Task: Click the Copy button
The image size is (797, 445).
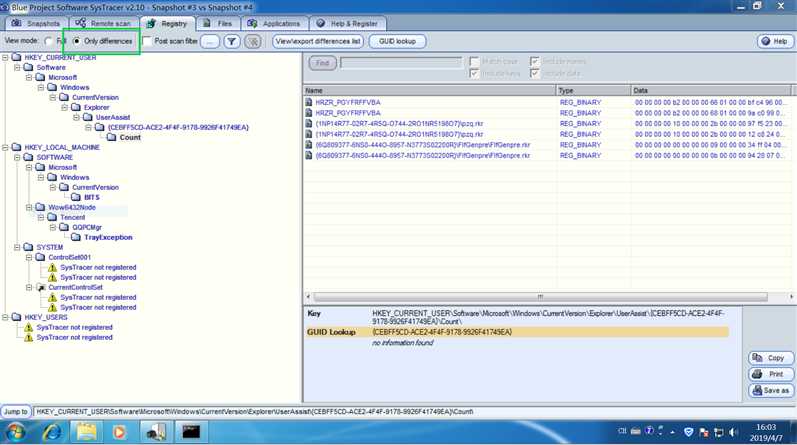Action: (x=771, y=358)
